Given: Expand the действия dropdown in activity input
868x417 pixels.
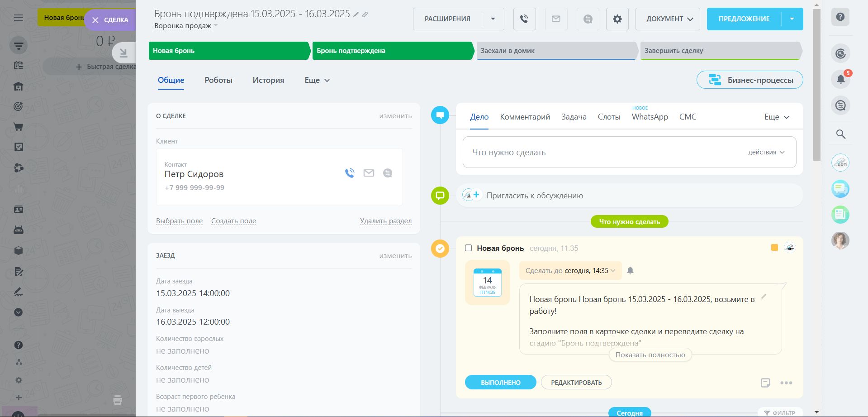Looking at the screenshot, I should (x=766, y=153).
